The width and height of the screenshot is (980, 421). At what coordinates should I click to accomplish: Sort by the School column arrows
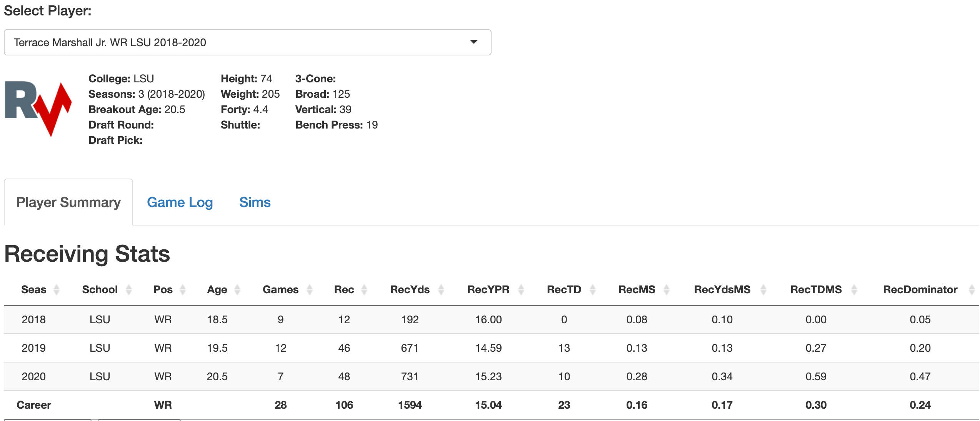129,290
